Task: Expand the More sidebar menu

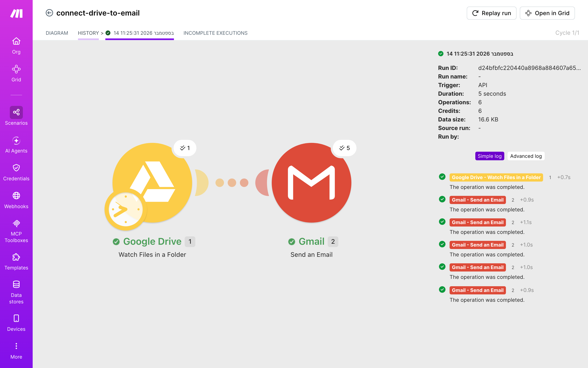Action: [16, 351]
